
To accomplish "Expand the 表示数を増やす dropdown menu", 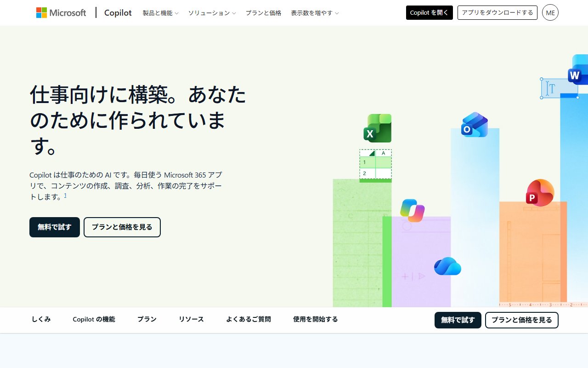I will pos(315,13).
